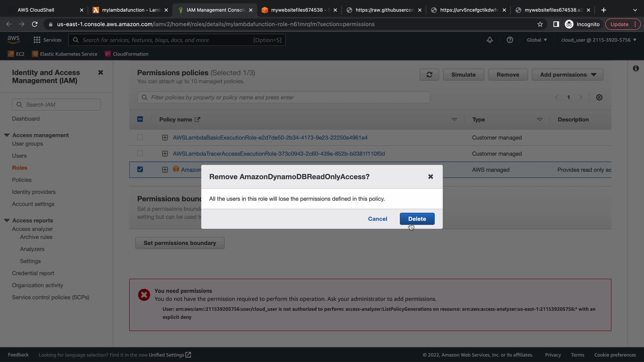The height and width of the screenshot is (362, 644).
Task: Check the AWSLambdaTracerAccessExecutionRole policy checkbox
Action: 140,154
